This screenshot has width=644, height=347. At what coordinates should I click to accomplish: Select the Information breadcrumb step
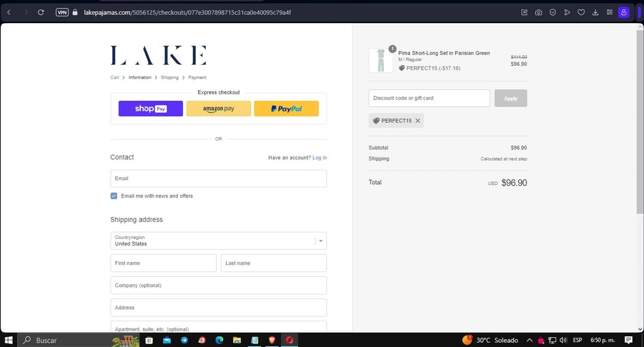click(x=140, y=78)
